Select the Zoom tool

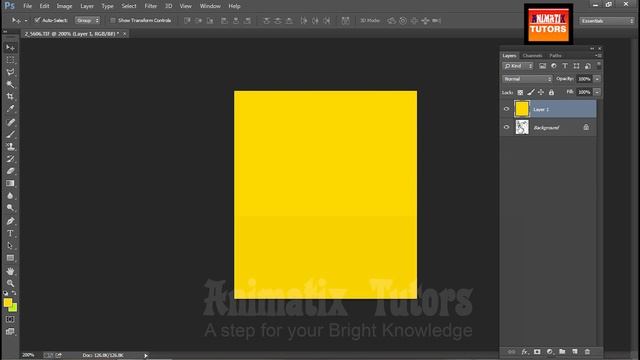(11, 283)
